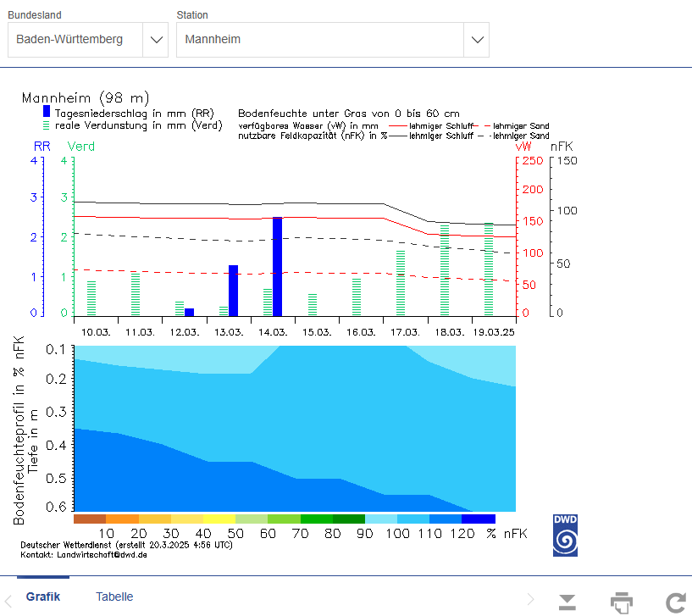
Task: Switch to the Tabelle tab
Action: [114, 597]
